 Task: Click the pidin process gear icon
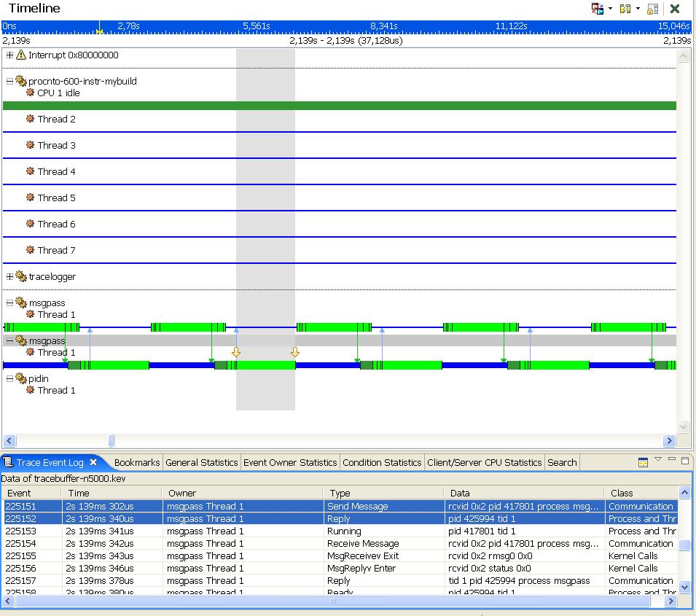pos(21,378)
